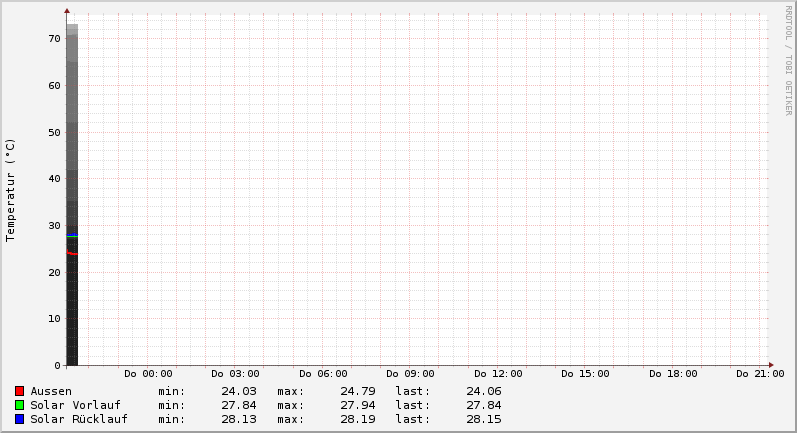
Task: Select the Solar Vorlauf legend label
Action: pyautogui.click(x=75, y=406)
